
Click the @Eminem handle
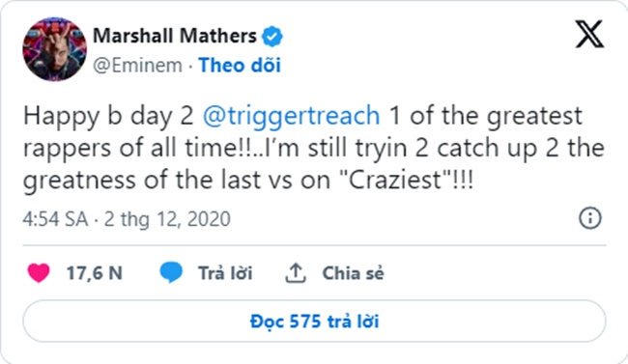137,66
